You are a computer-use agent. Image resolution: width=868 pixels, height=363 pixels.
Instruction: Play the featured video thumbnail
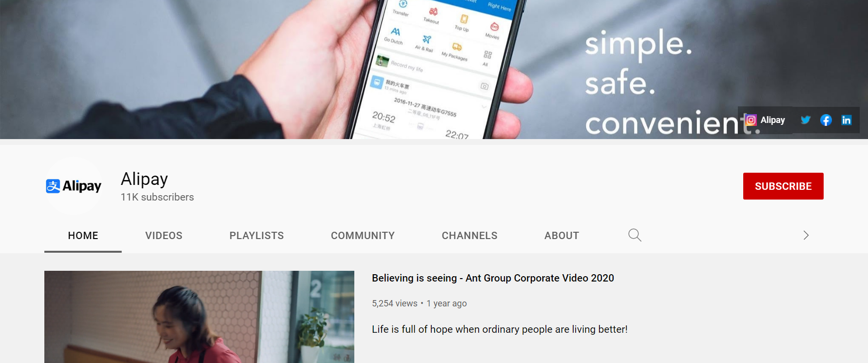(199, 317)
